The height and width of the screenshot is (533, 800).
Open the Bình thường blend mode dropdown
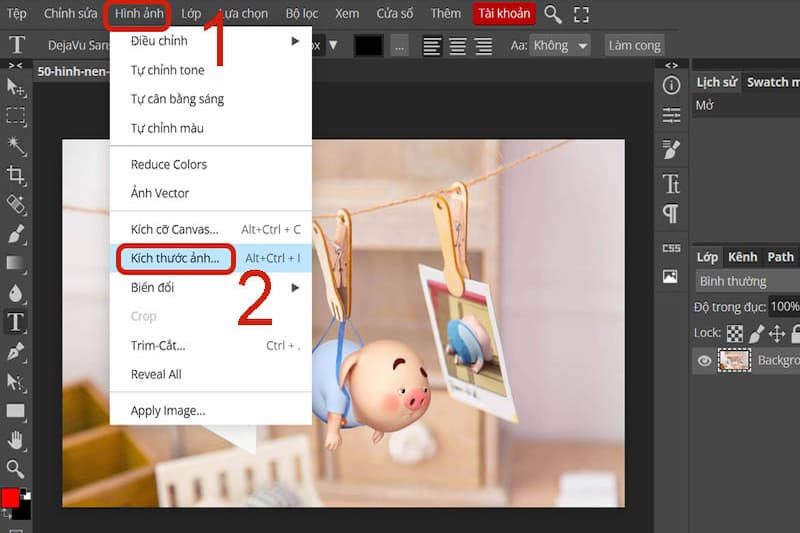pos(747,282)
